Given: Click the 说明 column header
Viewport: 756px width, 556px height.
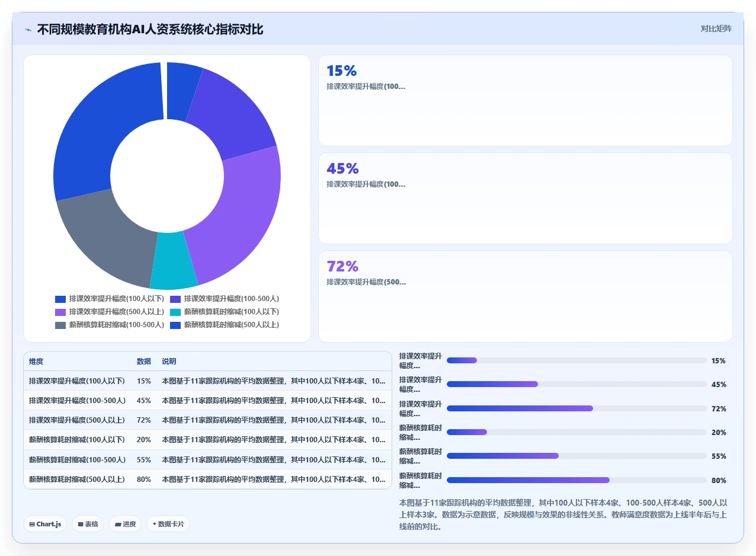Looking at the screenshot, I should [x=169, y=362].
